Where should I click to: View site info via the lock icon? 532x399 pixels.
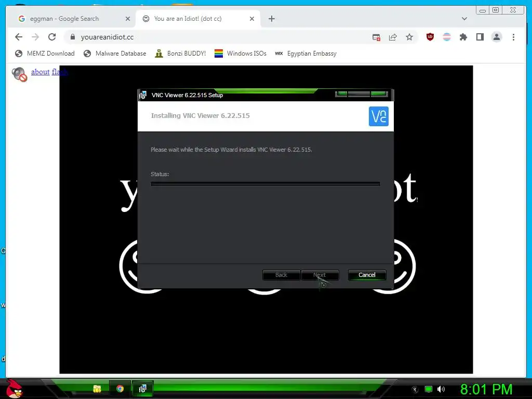pos(73,37)
